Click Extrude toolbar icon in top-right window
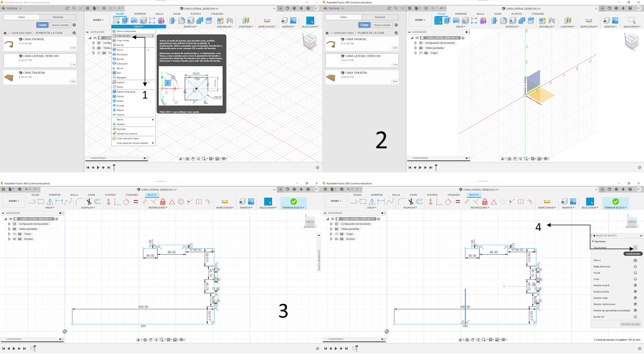Viewport: 644px width, 362px height. coord(448,20)
